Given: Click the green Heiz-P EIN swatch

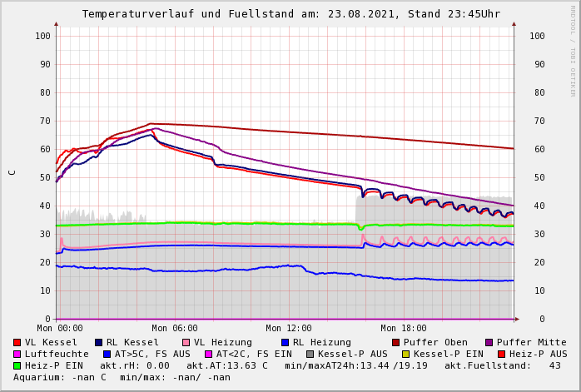Looking at the screenshot, I should click(x=17, y=366).
